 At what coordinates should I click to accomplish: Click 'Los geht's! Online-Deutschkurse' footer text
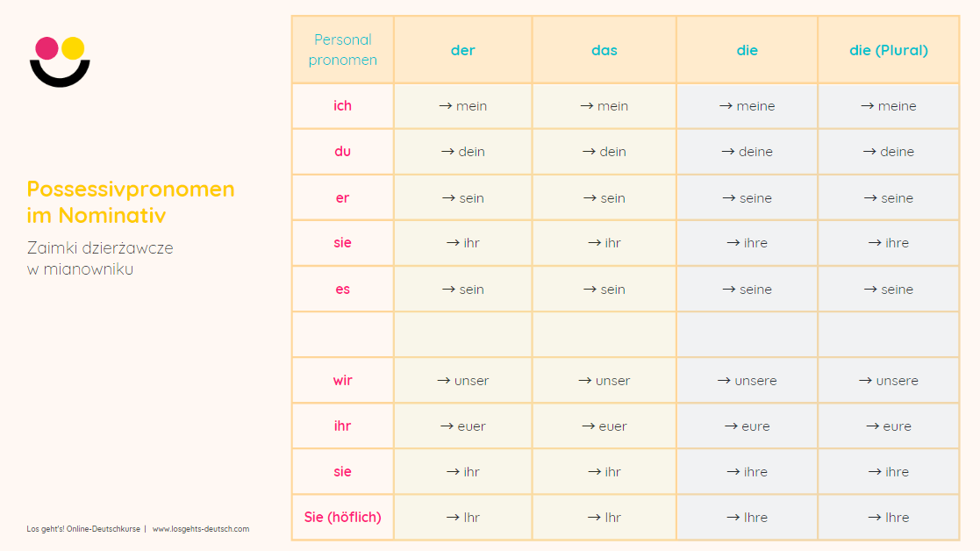coord(83,529)
